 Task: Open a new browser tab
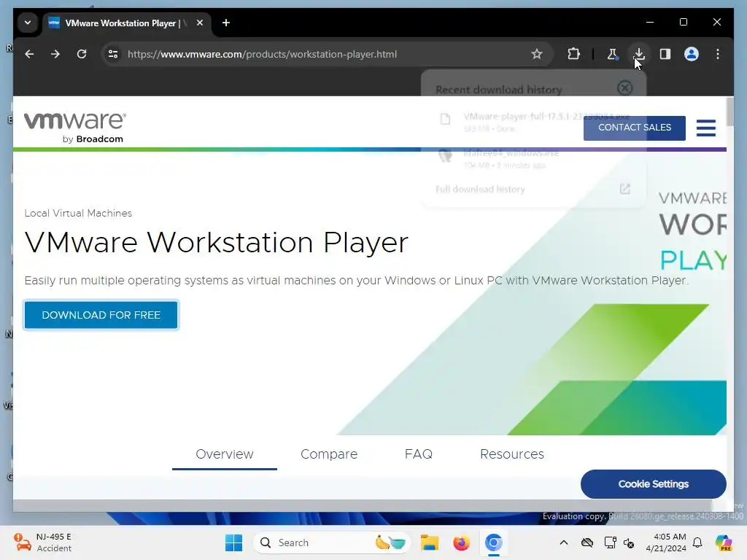click(226, 23)
